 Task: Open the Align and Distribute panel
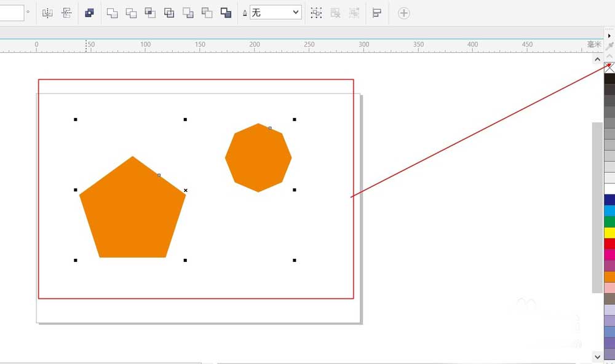(376, 13)
